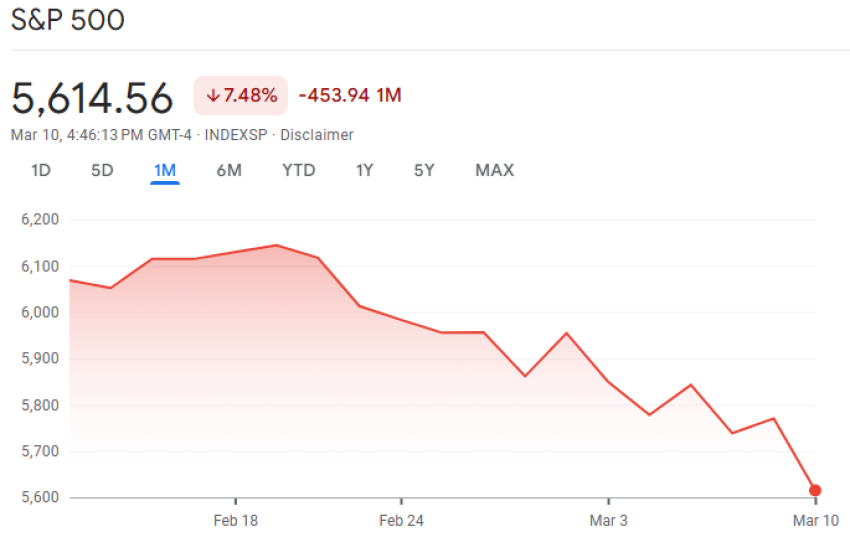The width and height of the screenshot is (850, 537).
Task: Click the -453.94 1M change value
Action: click(350, 96)
